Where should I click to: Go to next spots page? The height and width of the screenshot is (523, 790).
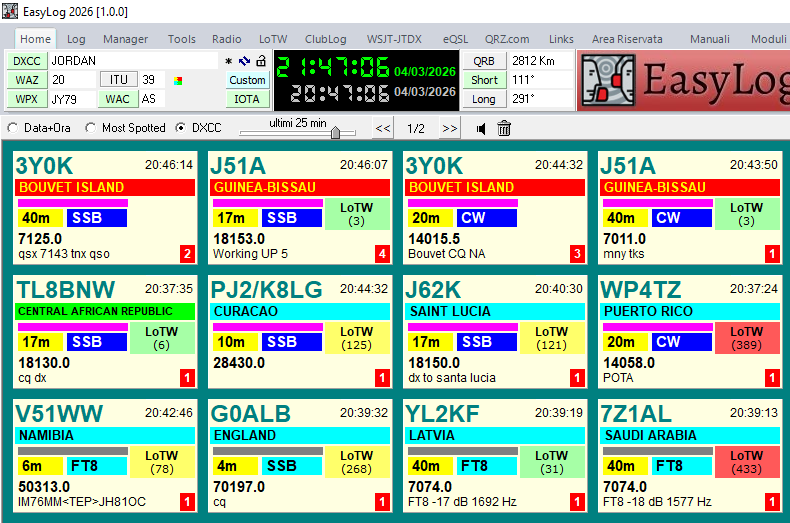(x=449, y=128)
